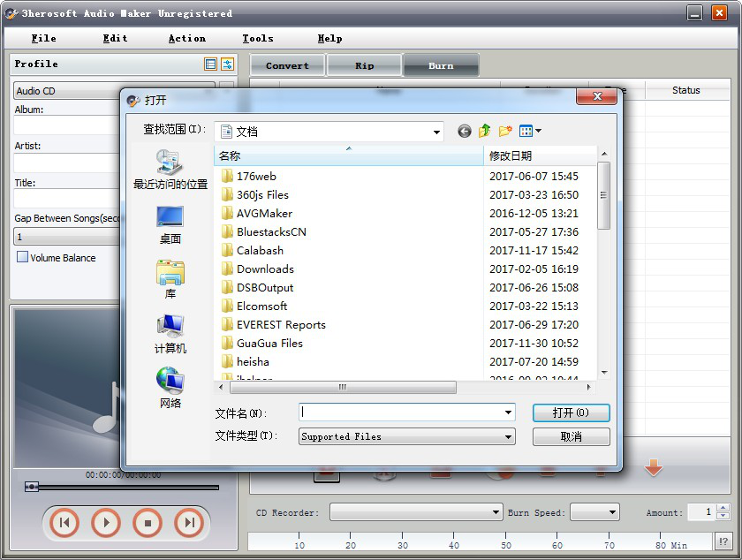Image resolution: width=742 pixels, height=560 pixels.
Task: Go up one folder level in dialog
Action: point(485,131)
